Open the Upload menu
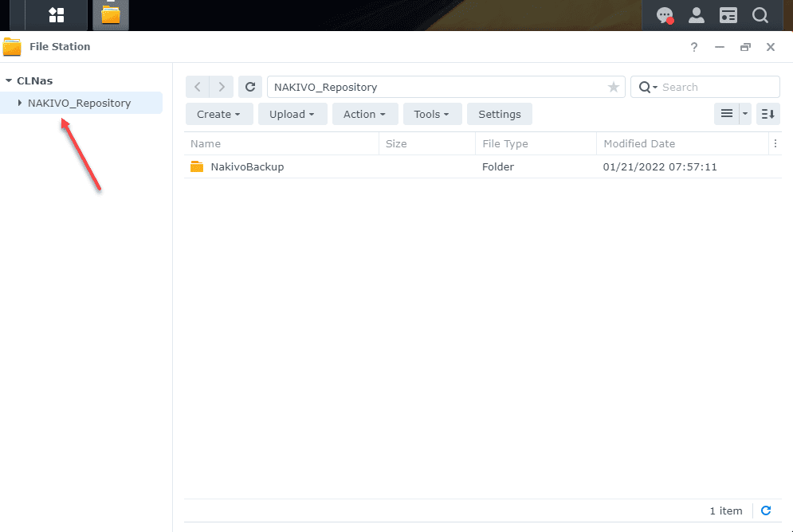793x532 pixels. coord(292,114)
